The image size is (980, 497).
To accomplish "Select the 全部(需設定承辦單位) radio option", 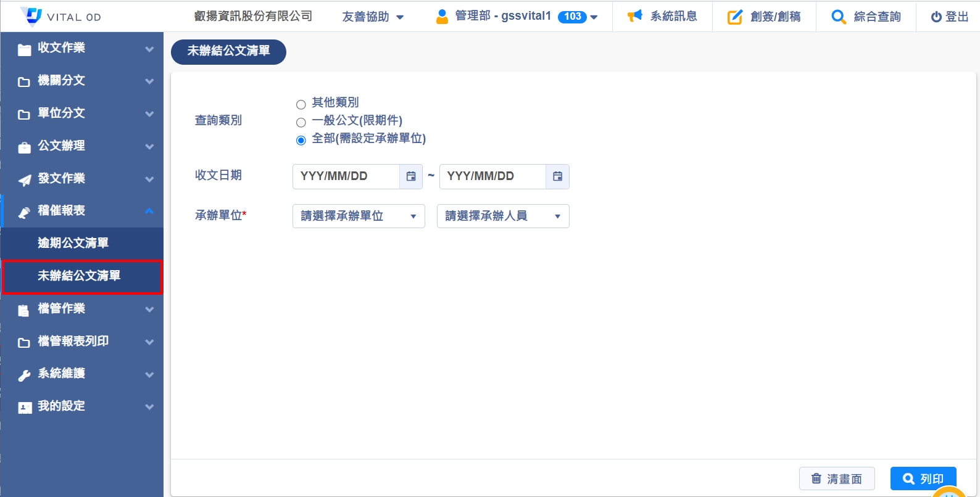I will click(x=301, y=141).
